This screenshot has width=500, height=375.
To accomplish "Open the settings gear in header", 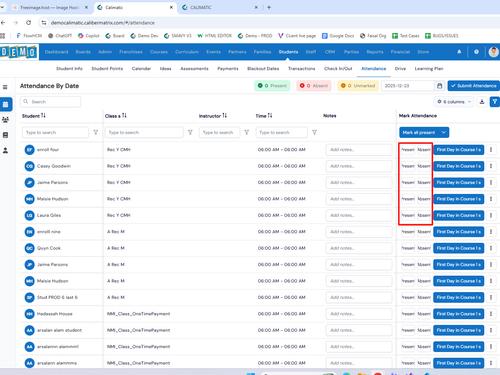I will [x=476, y=52].
